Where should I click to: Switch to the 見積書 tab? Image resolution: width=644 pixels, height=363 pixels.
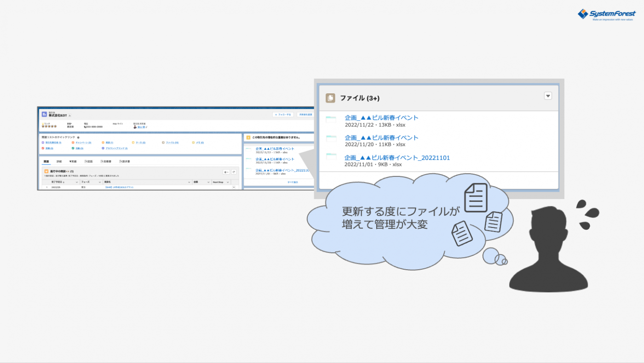coord(106,161)
